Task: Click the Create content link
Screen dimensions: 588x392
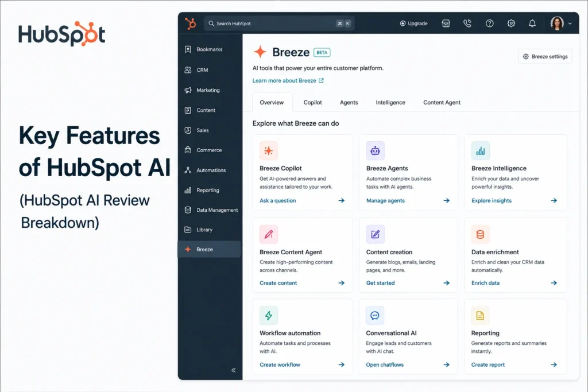Action: (278, 283)
